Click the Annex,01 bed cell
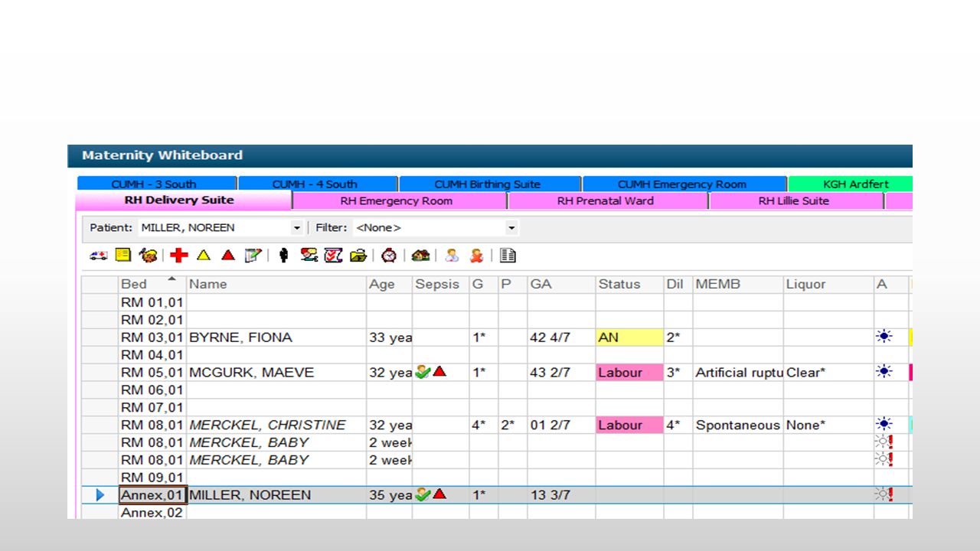 click(152, 495)
